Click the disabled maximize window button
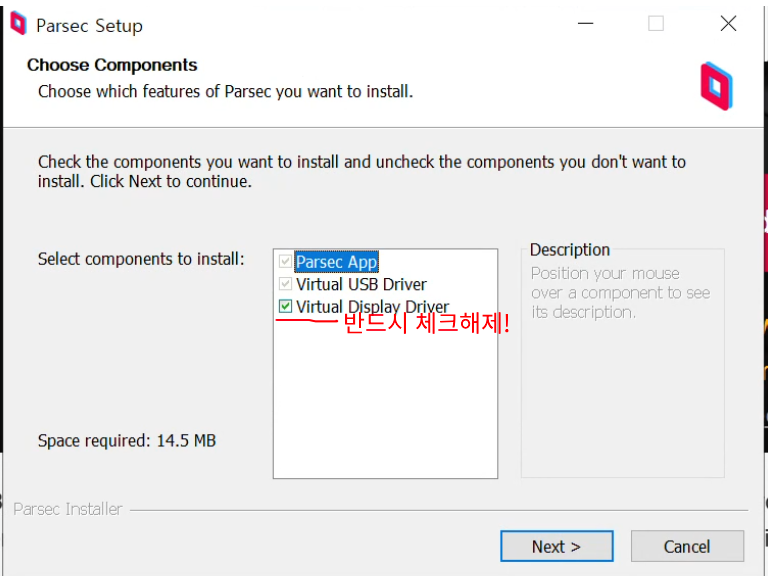 [x=656, y=23]
